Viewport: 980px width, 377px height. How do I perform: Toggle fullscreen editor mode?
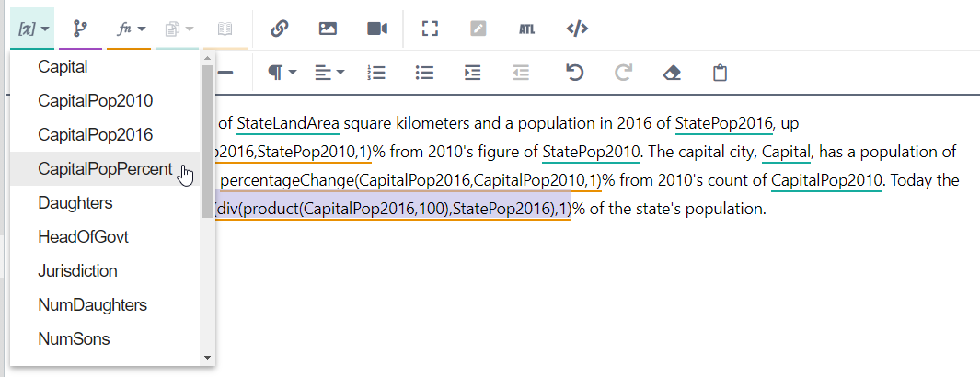point(430,29)
